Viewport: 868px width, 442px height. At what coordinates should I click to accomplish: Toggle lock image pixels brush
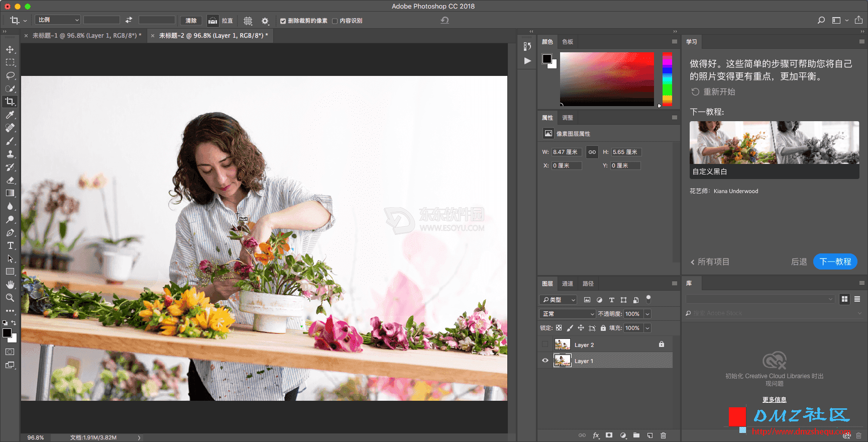pyautogui.click(x=570, y=328)
